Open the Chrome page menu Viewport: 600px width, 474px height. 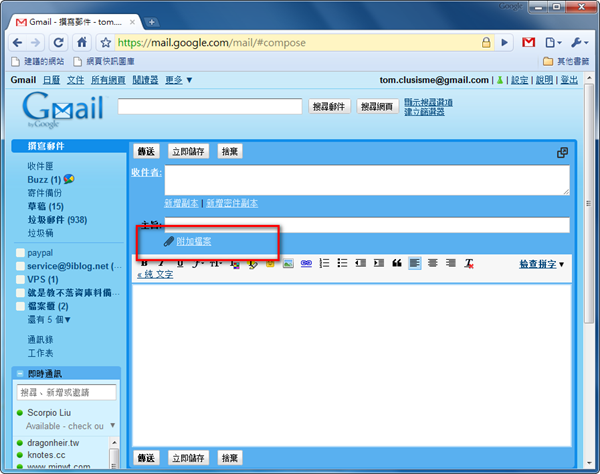pyautogui.click(x=553, y=42)
